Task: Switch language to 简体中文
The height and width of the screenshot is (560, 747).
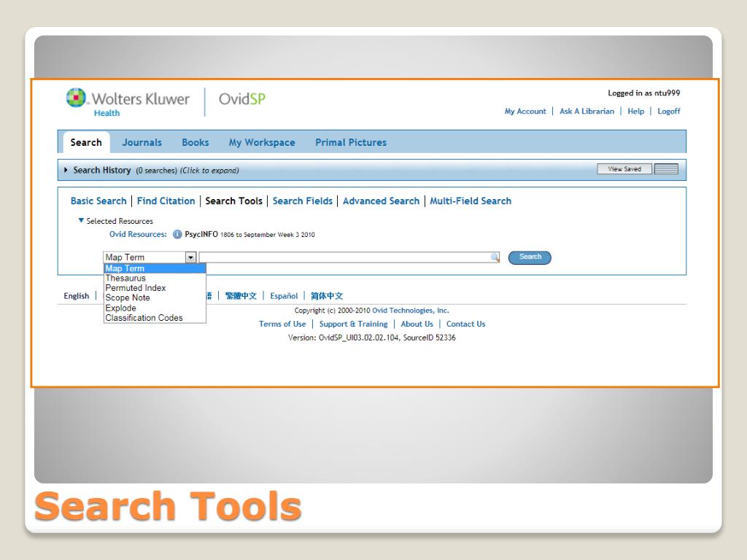Action: [x=327, y=296]
